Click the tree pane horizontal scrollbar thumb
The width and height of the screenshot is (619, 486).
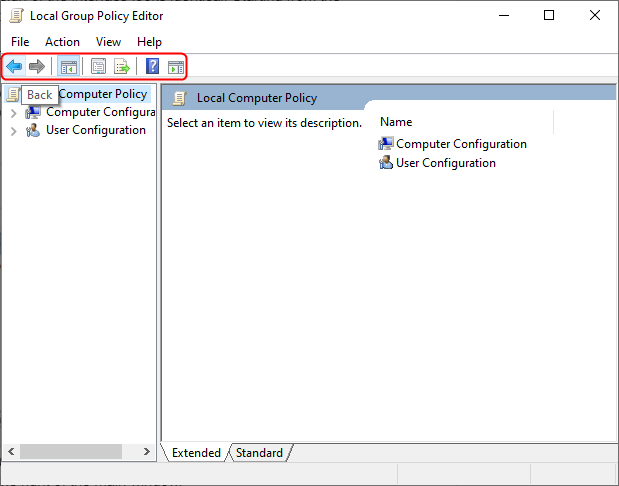pyautogui.click(x=71, y=451)
